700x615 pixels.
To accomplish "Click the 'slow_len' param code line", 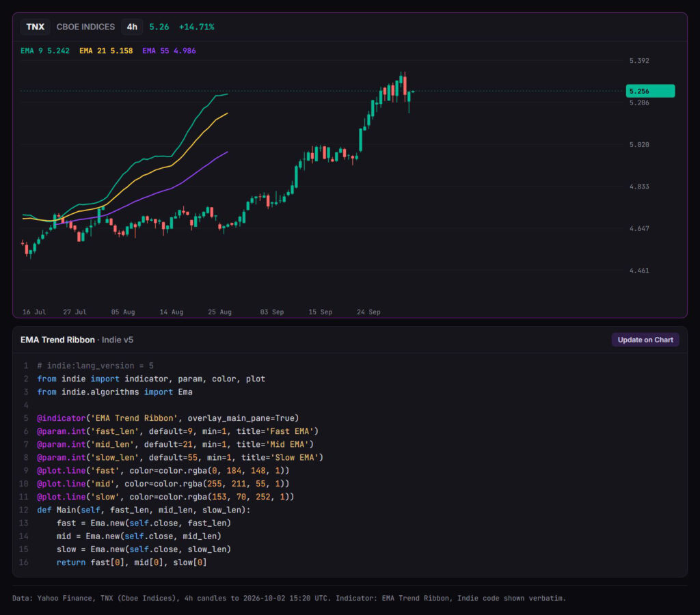I will [180, 457].
